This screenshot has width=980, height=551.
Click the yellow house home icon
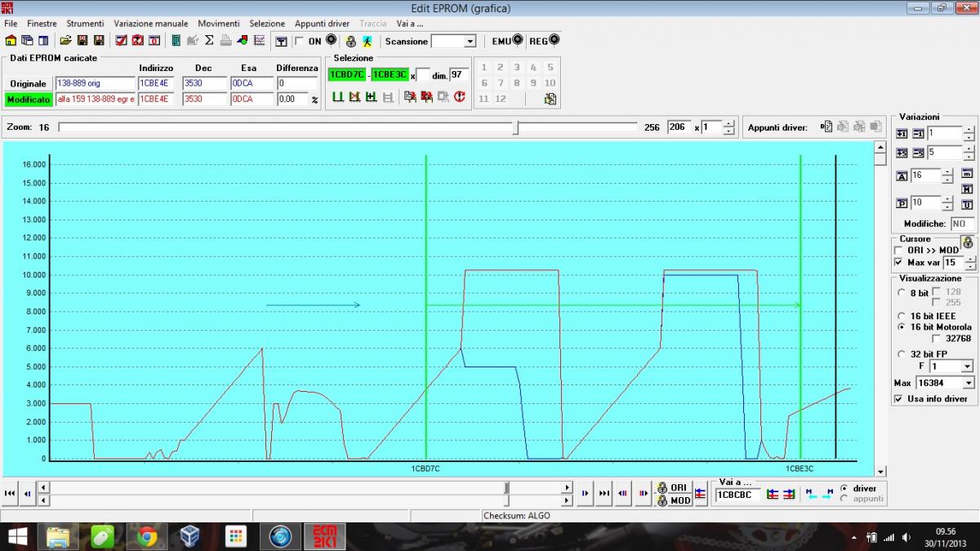tap(11, 41)
